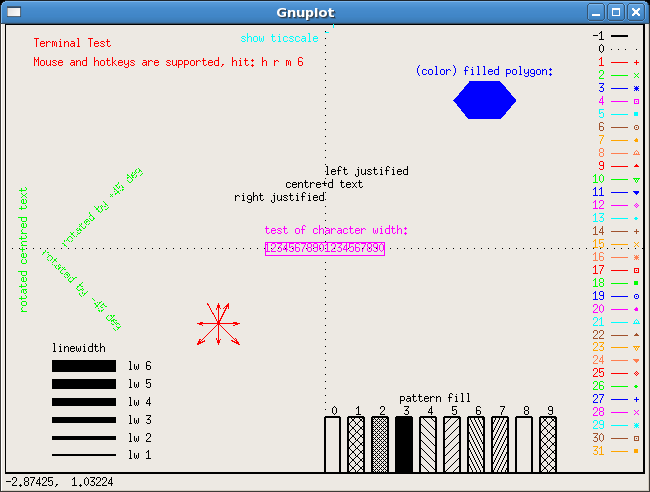
Task: Click the "rotated by -45 deg" text
Action: click(x=82, y=290)
